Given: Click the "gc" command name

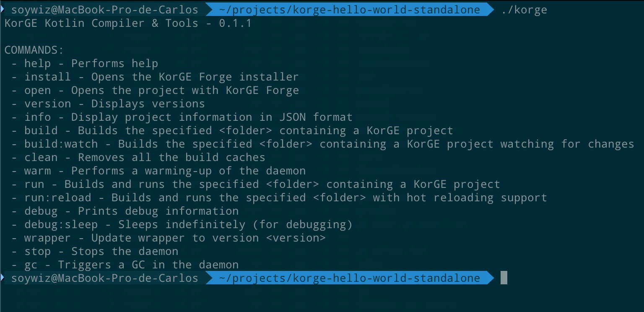Looking at the screenshot, I should [31, 265].
